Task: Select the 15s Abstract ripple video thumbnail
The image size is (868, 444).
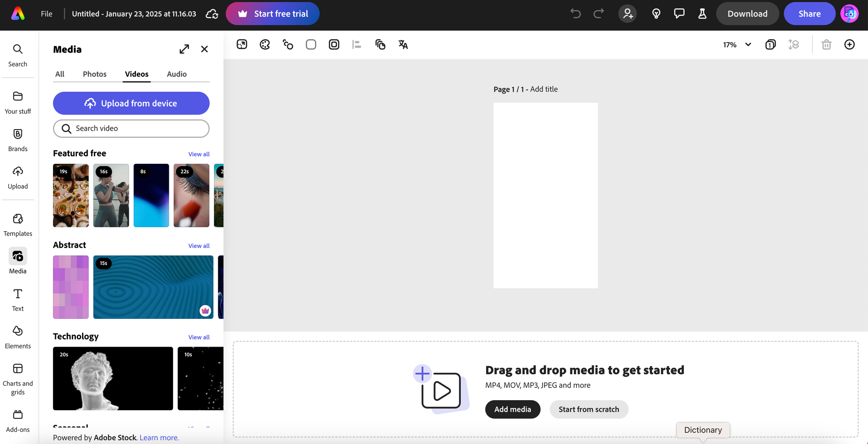Action: click(x=153, y=287)
